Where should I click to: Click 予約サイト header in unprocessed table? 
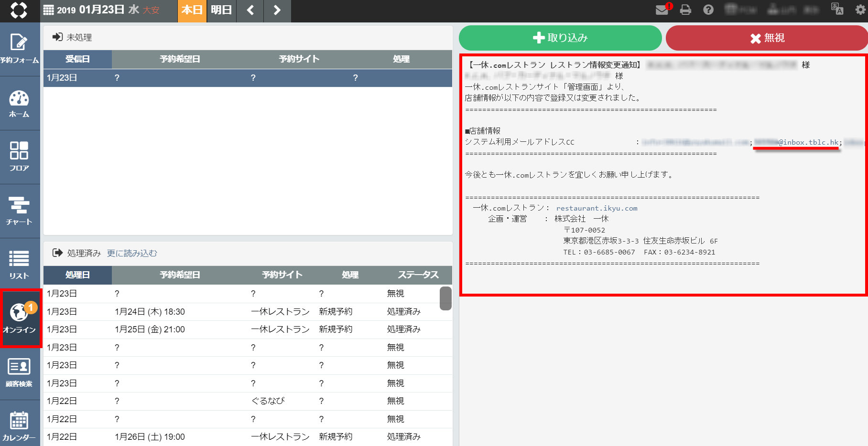pyautogui.click(x=299, y=59)
